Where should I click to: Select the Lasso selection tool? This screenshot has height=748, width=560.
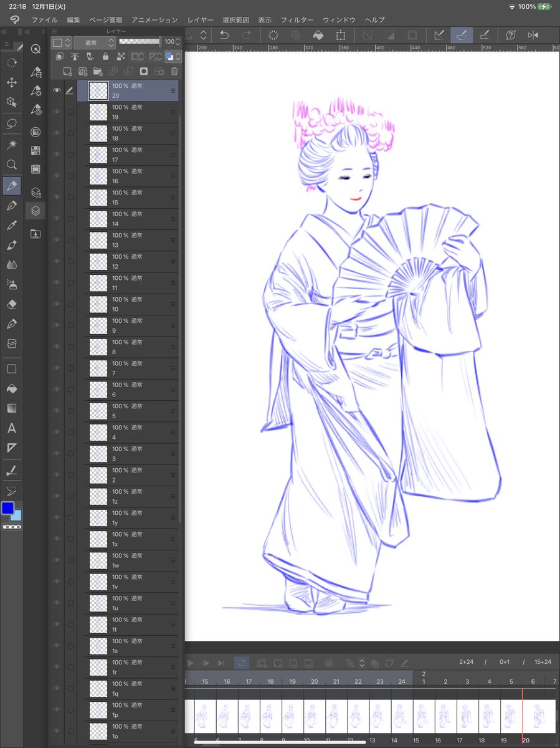click(11, 123)
